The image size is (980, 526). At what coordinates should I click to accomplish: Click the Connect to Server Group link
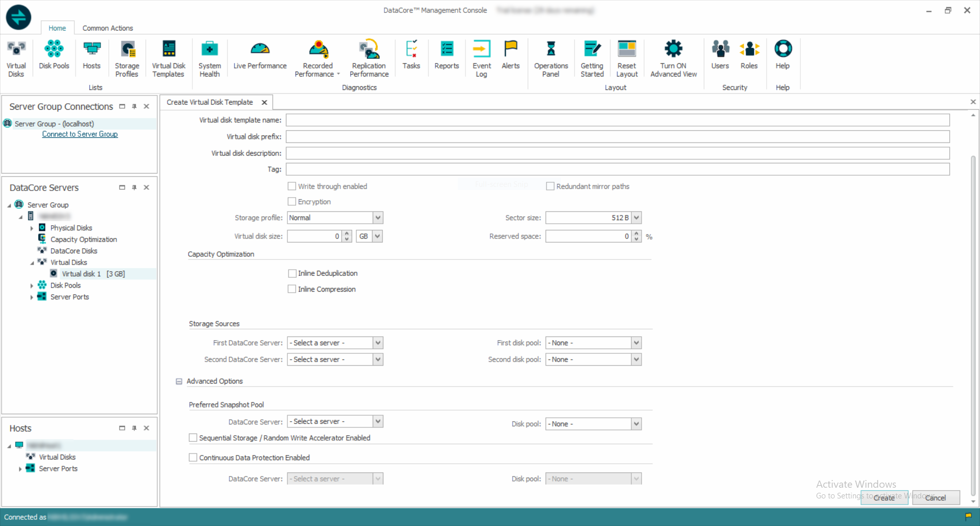point(80,134)
